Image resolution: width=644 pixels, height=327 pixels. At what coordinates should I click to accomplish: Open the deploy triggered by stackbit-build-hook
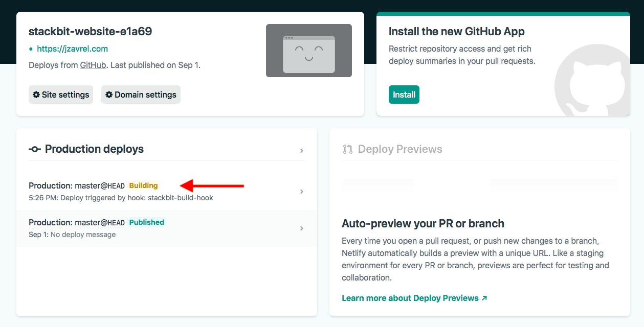click(x=167, y=192)
